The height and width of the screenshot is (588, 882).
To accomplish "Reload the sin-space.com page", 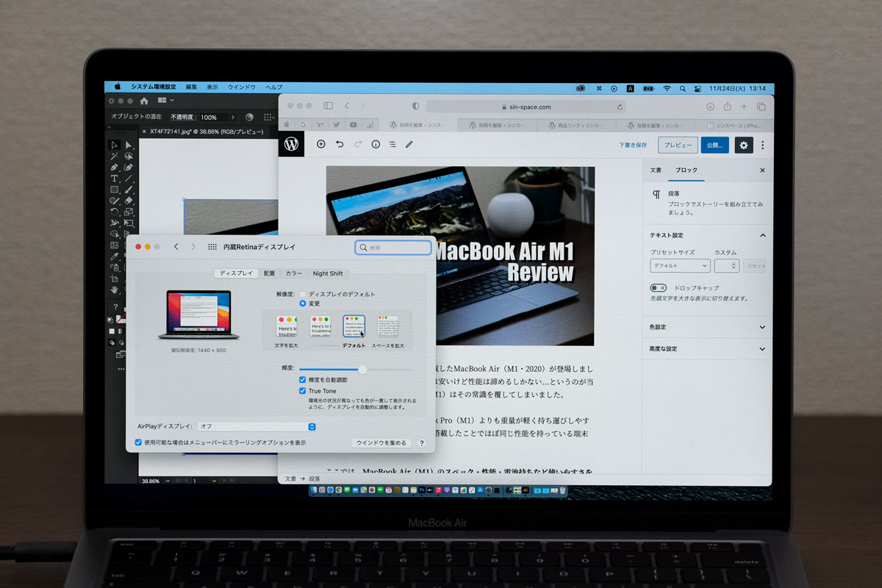I will pos(620,107).
